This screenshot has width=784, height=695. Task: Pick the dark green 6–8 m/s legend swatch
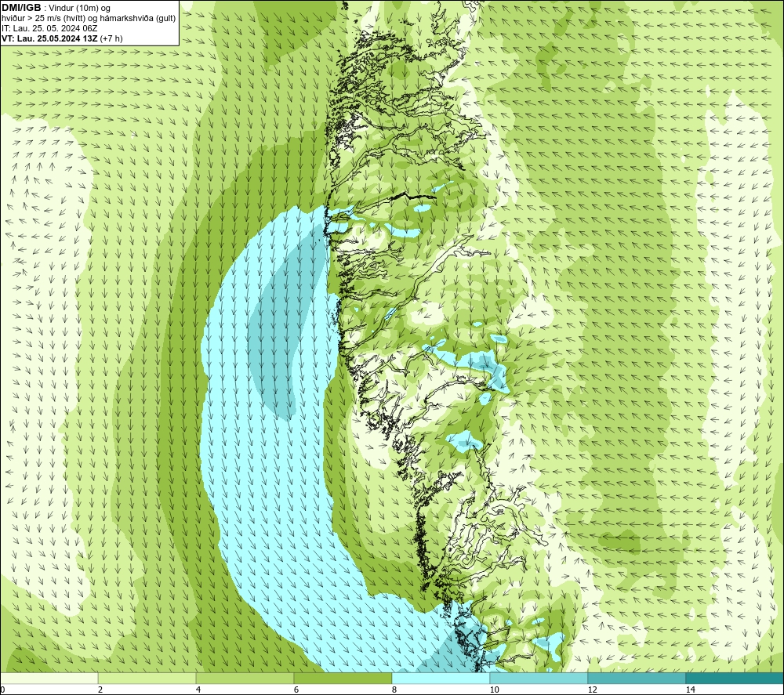click(343, 678)
